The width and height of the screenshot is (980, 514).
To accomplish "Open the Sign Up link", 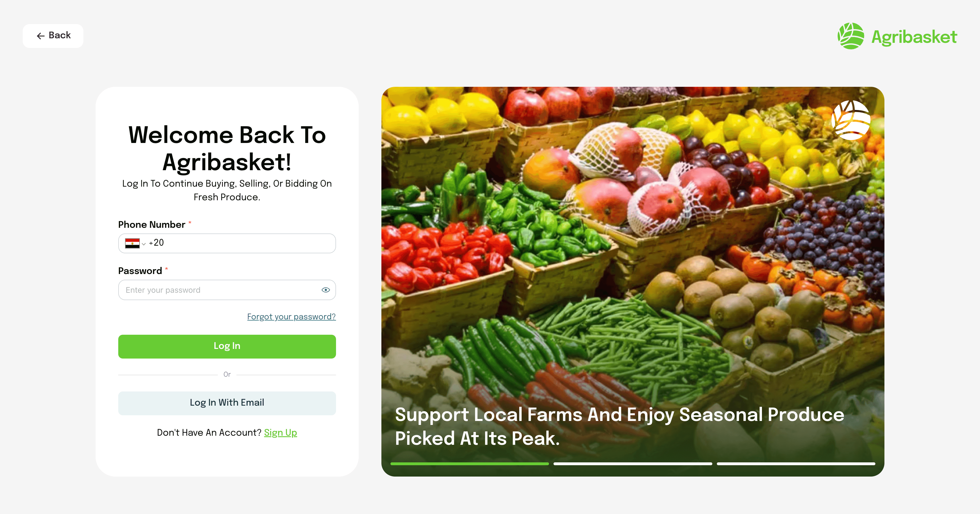I will [280, 433].
